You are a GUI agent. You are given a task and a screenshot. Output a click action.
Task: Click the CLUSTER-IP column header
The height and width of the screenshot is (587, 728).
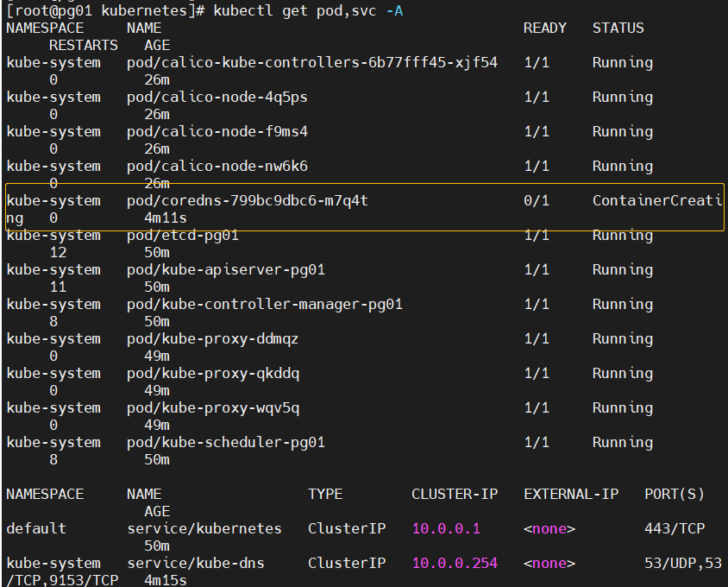(x=455, y=494)
